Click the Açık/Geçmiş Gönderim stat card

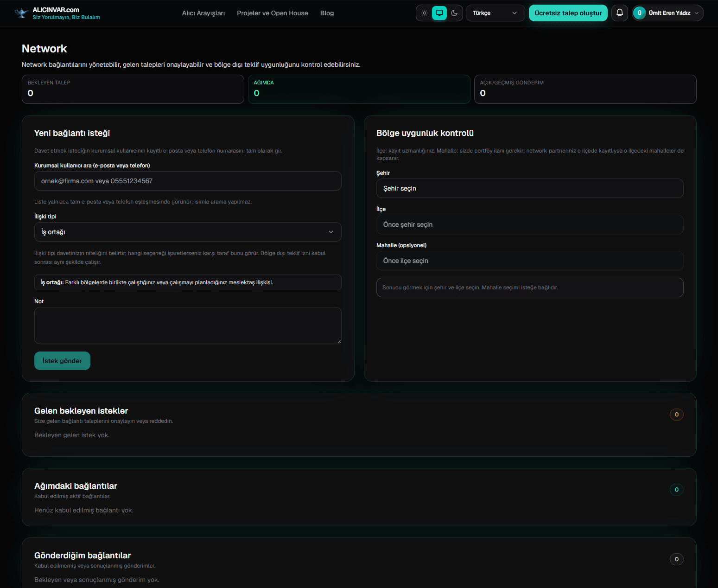click(x=585, y=89)
